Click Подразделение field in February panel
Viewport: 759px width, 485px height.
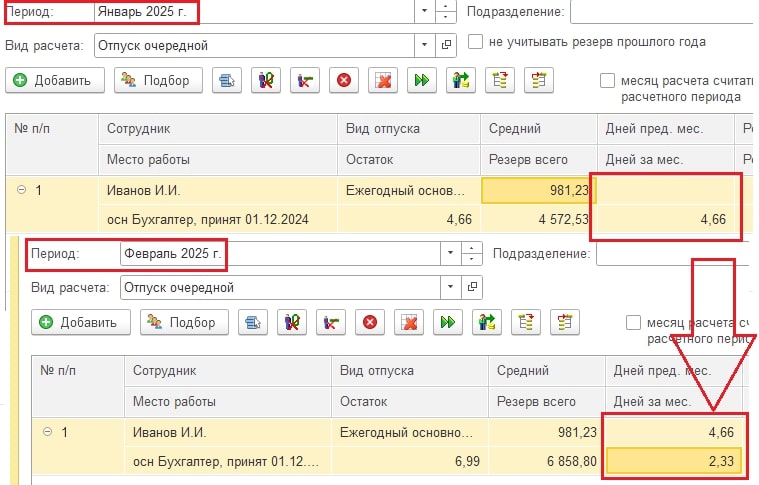(x=675, y=254)
